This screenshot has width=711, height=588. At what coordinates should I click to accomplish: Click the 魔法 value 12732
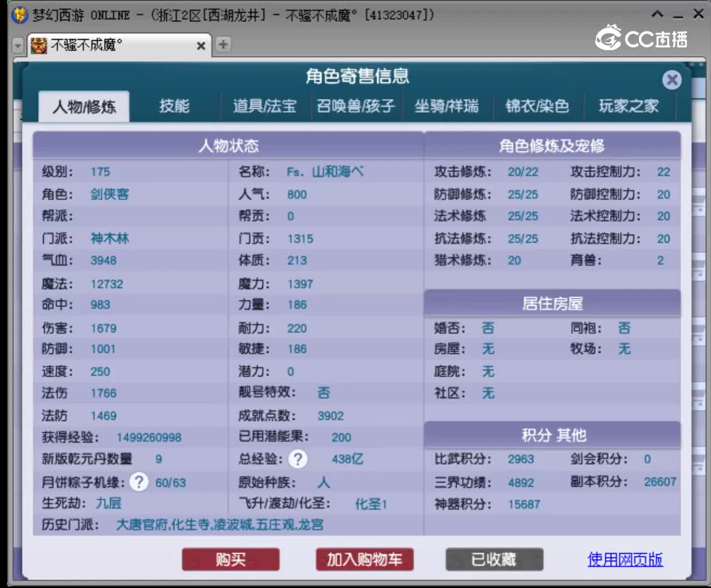coord(107,284)
